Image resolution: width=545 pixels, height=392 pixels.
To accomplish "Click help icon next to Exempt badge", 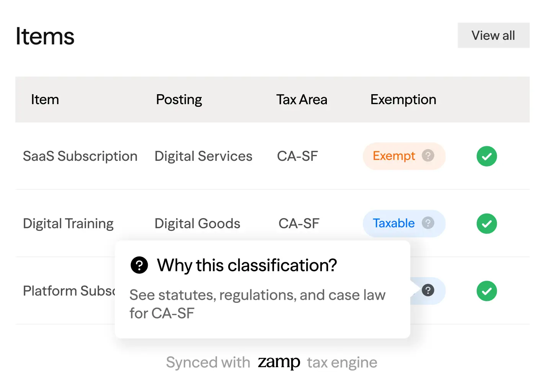I will 428,155.
